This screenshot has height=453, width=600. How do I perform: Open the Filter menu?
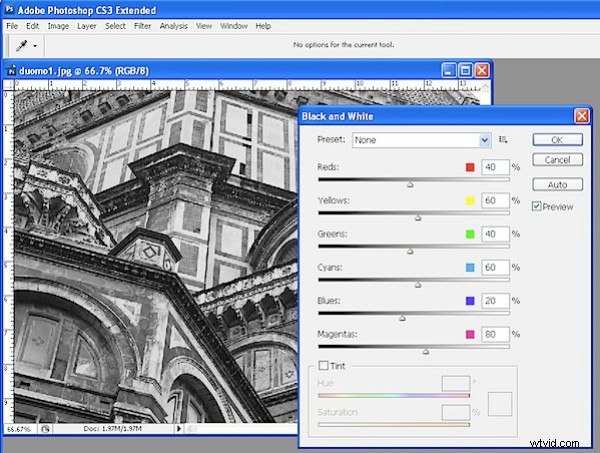pos(144,25)
